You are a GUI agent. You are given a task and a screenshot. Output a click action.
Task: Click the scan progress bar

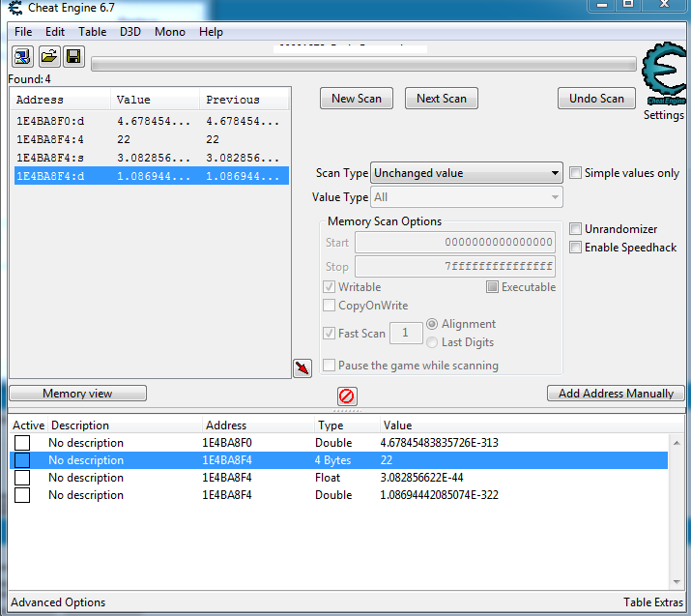(x=363, y=65)
